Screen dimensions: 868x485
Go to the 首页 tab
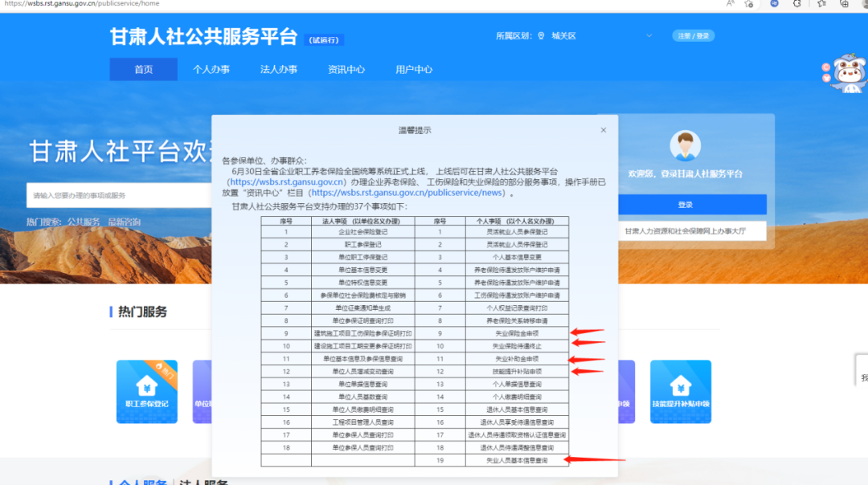[143, 70]
